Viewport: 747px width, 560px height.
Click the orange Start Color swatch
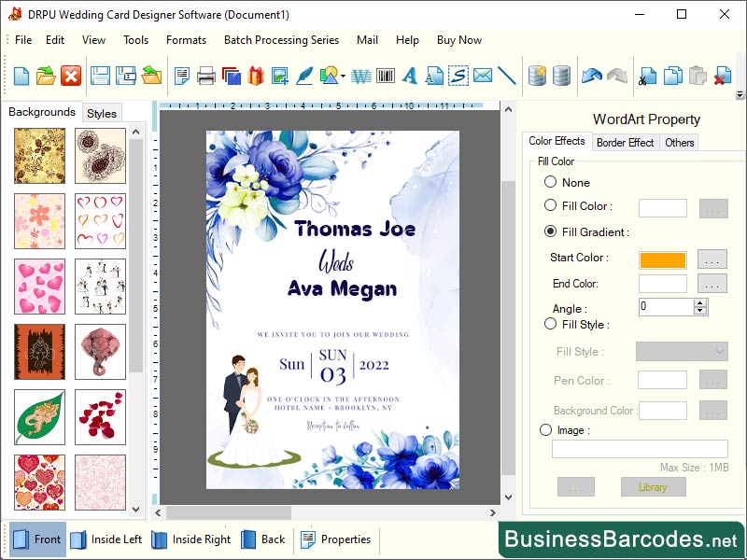coord(663,259)
